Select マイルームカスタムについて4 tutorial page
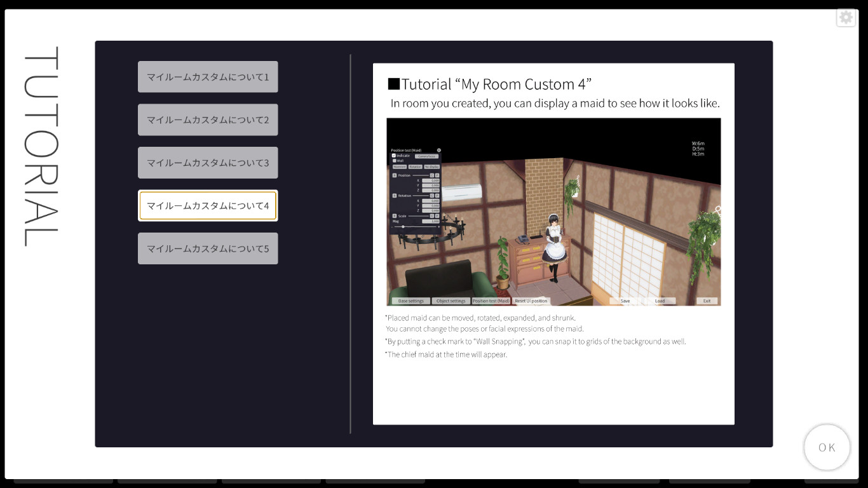The height and width of the screenshot is (488, 868). coord(208,205)
